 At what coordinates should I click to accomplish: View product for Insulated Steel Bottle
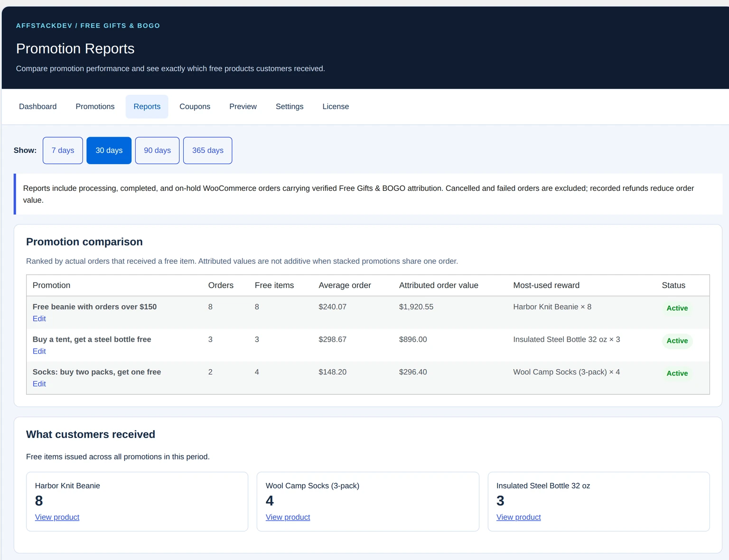(518, 517)
